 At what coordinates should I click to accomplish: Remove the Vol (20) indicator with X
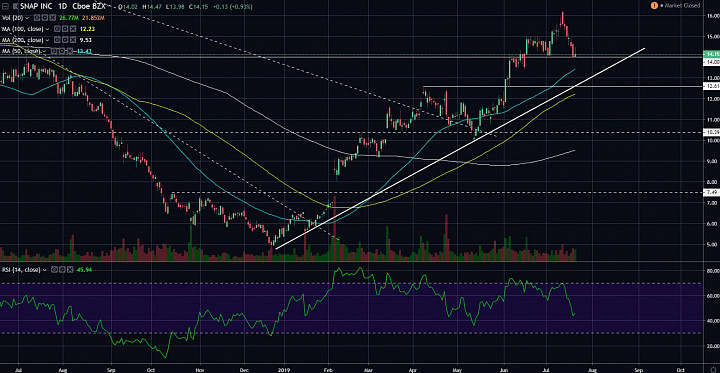(x=52, y=18)
